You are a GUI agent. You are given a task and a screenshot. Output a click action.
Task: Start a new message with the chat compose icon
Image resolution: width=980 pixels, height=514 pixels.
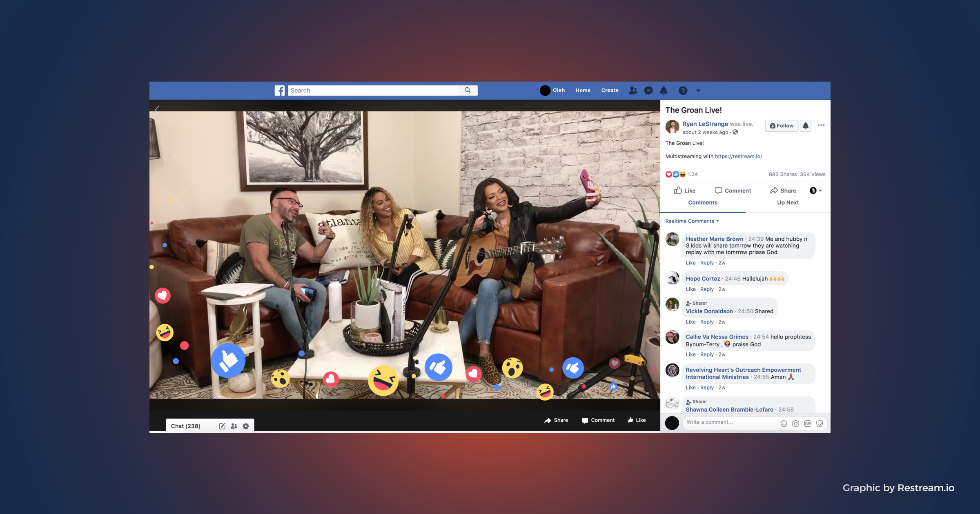pos(222,426)
